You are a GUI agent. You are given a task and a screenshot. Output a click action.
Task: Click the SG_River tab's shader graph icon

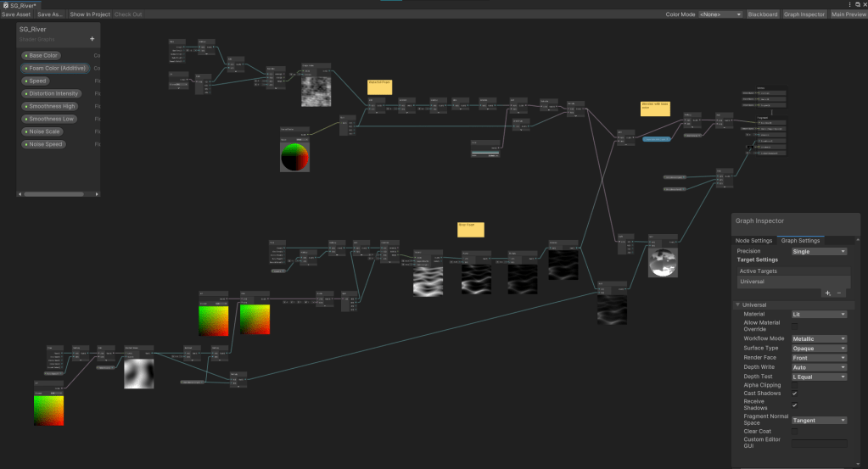click(x=5, y=5)
